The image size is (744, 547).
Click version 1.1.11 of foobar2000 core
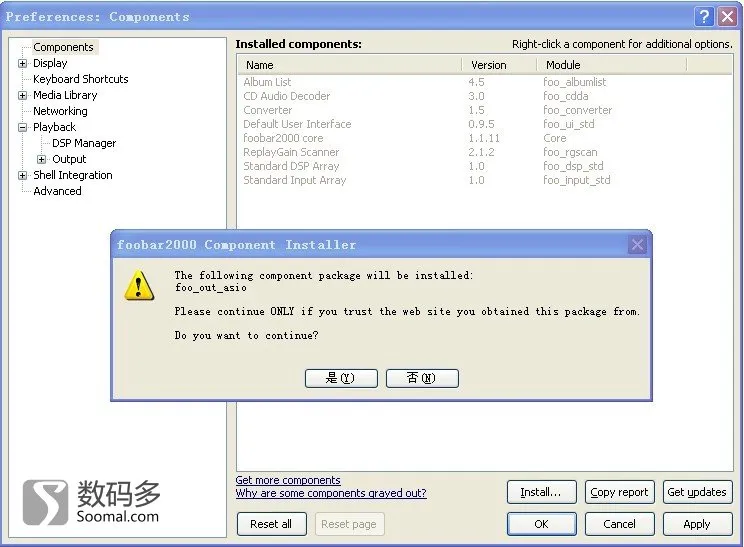pyautogui.click(x=484, y=138)
